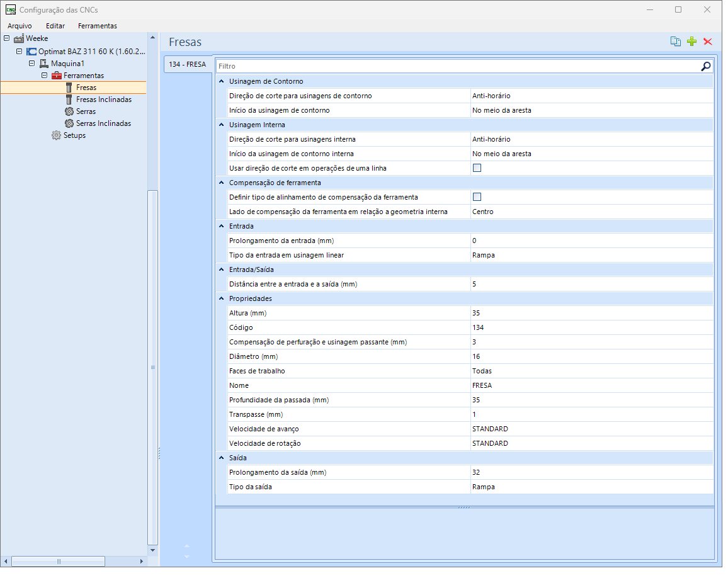Collapse the Usinagem de Contorno section
Viewport: 728px width, 578px height.
(222, 81)
